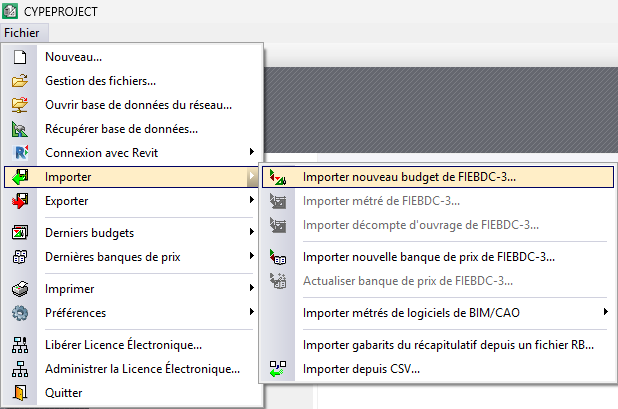Screen dimensions: 618x409
Task: Select the Importer menu entry
Action: click(131, 177)
